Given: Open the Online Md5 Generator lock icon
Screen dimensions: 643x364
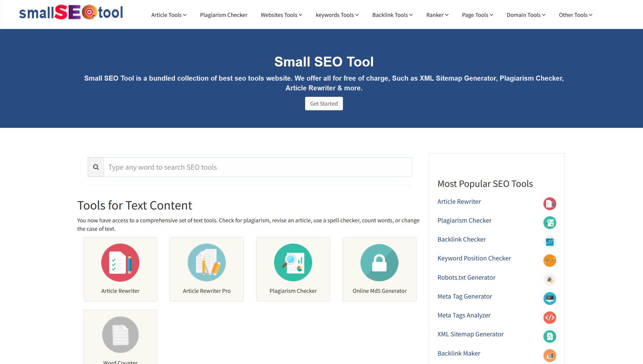Looking at the screenshot, I should point(379,262).
